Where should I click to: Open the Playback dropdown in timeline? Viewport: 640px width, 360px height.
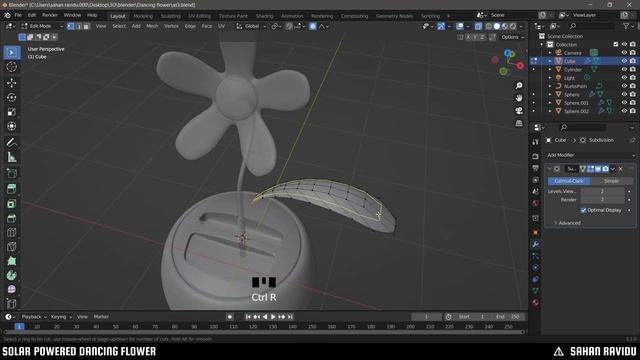click(34, 317)
